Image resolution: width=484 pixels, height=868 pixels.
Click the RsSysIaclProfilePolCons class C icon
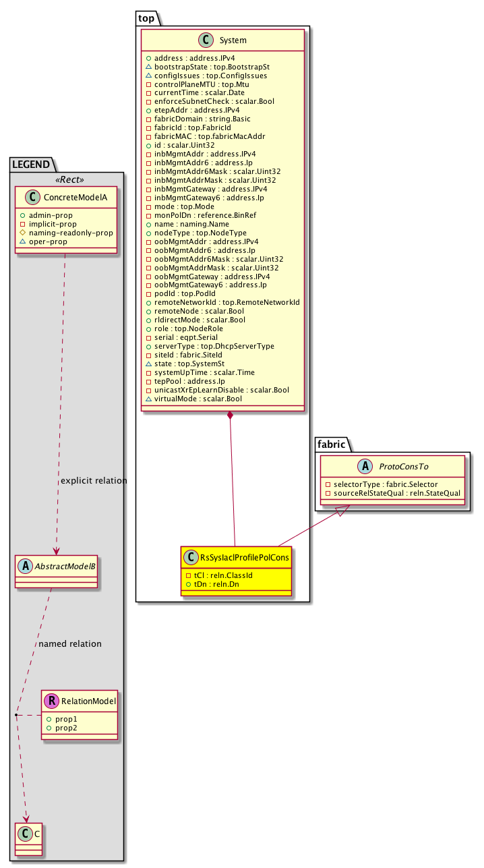pyautogui.click(x=191, y=558)
